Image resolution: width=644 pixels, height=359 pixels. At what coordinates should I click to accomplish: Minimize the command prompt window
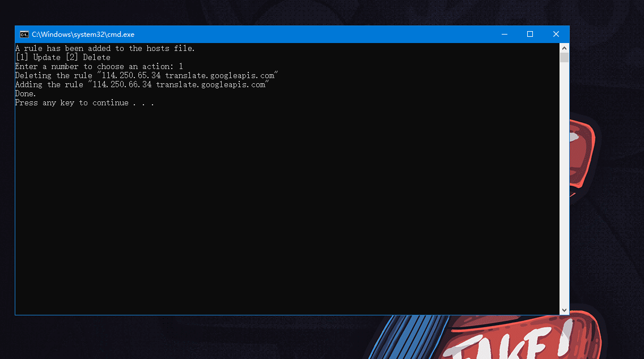pos(504,35)
